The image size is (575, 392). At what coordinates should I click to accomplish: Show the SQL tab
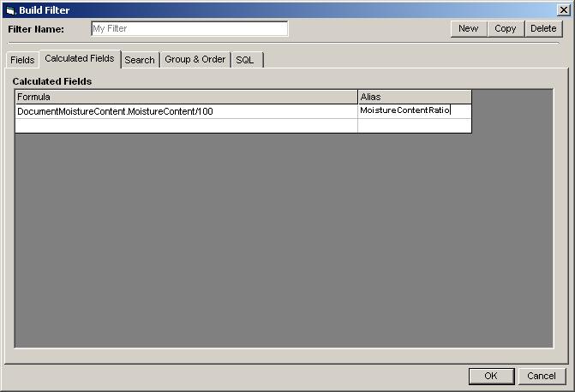tap(245, 60)
